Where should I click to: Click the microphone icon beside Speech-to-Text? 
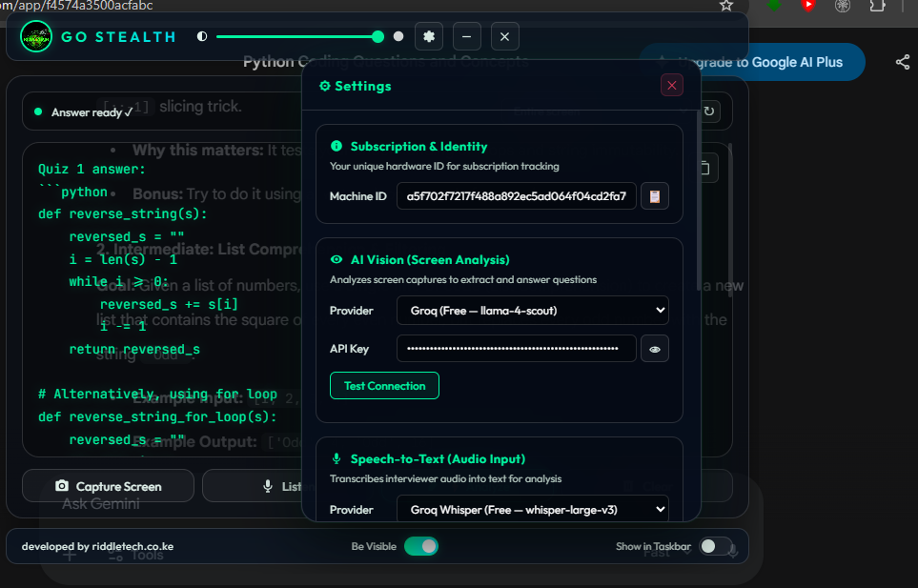tap(337, 458)
